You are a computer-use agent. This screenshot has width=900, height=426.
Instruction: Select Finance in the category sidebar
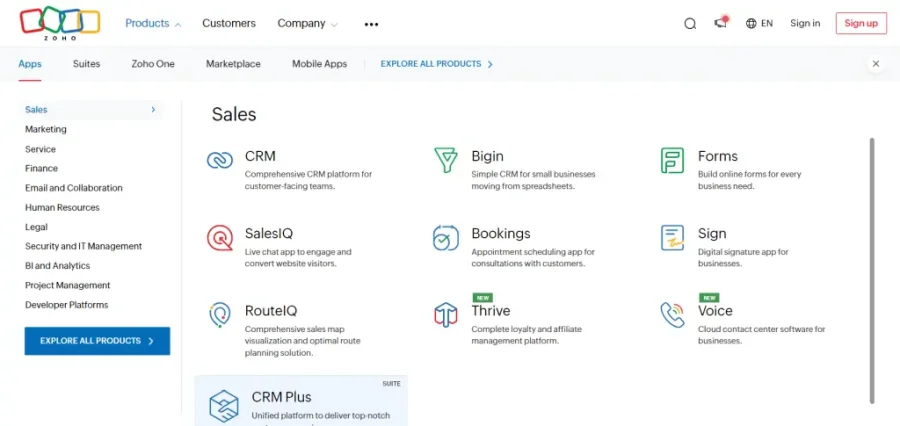42,168
